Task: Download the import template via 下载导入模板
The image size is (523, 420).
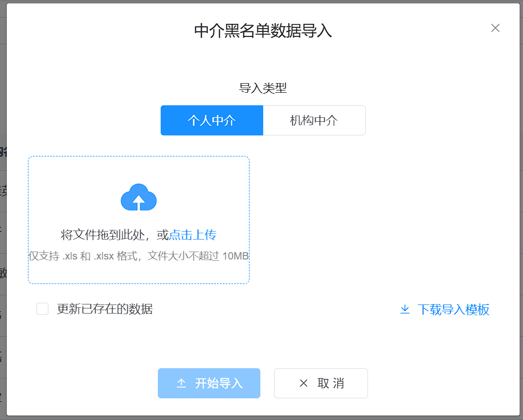Action: click(x=453, y=310)
